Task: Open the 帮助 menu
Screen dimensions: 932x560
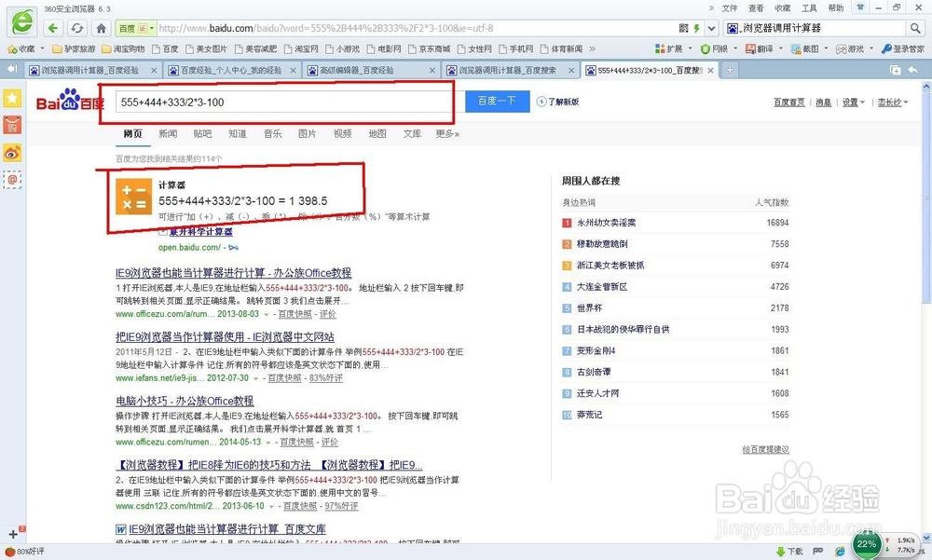Action: 836,7
